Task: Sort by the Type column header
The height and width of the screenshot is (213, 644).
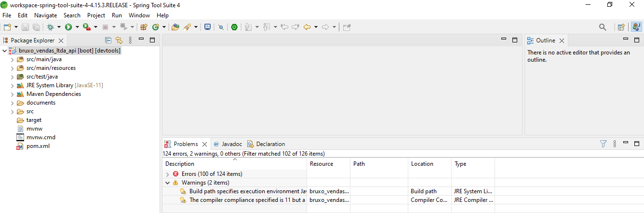Action: click(473, 164)
